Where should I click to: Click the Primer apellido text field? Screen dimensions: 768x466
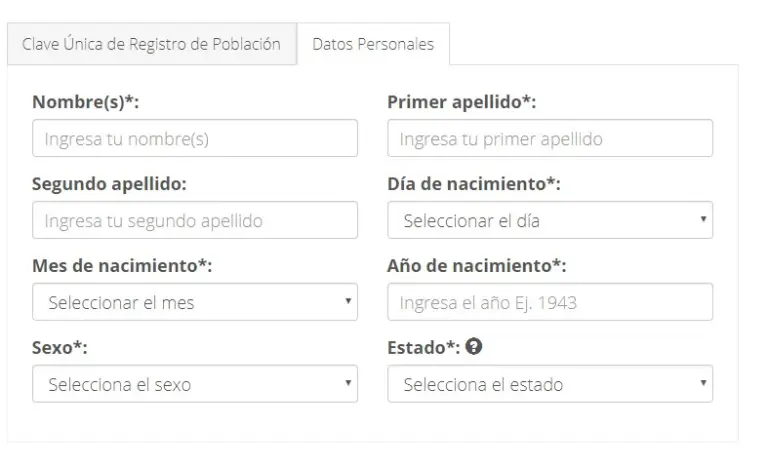[549, 139]
